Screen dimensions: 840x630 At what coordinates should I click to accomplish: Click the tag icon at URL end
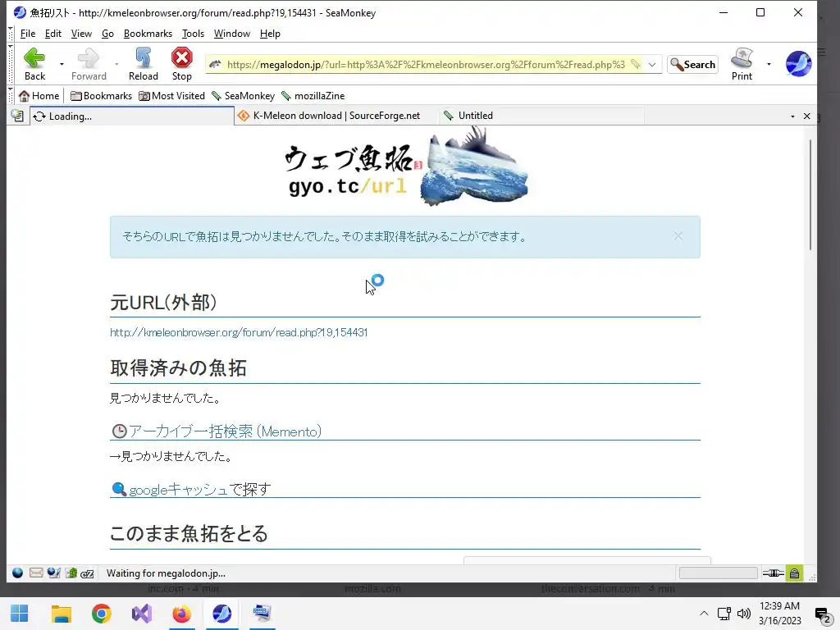pyautogui.click(x=636, y=64)
